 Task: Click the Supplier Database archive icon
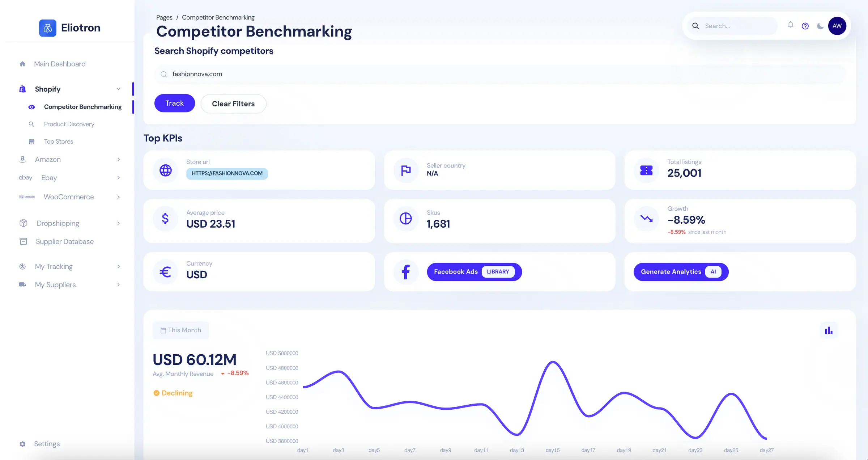(24, 241)
